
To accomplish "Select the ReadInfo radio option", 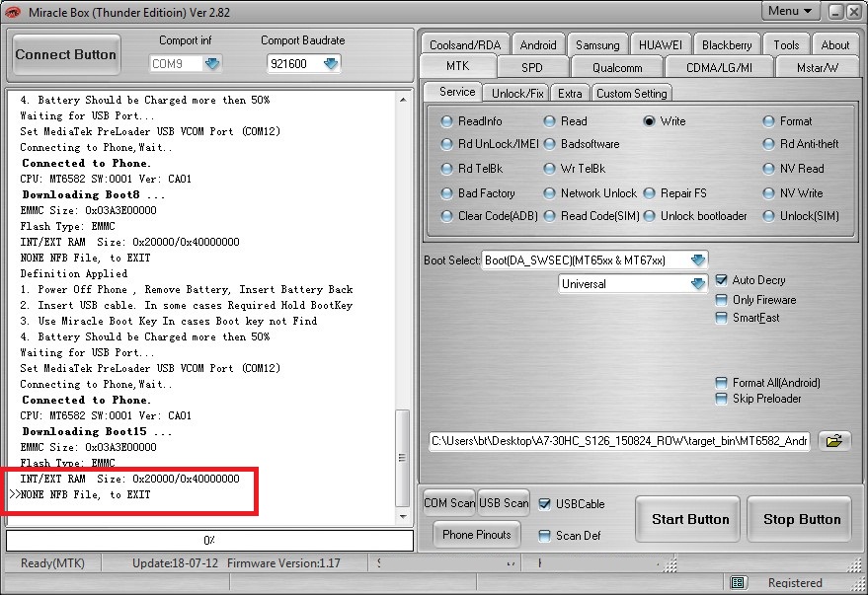I will (446, 121).
